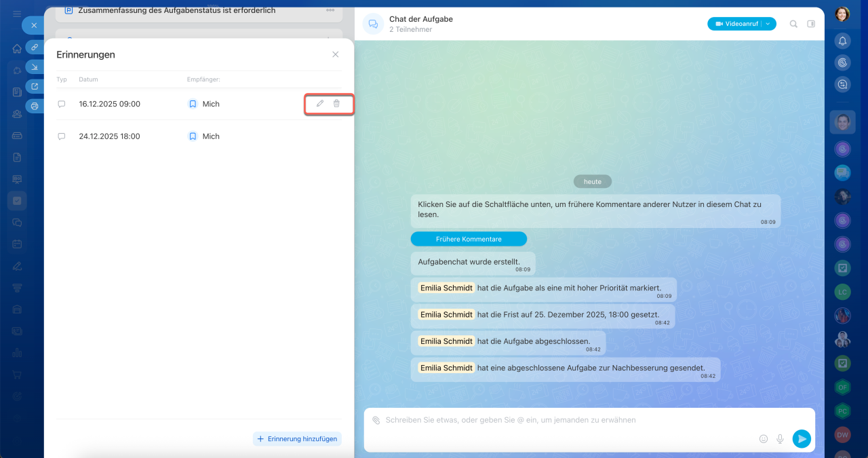
Task: Click the Chat der Aufgabe avatar icon
Action: 373,24
